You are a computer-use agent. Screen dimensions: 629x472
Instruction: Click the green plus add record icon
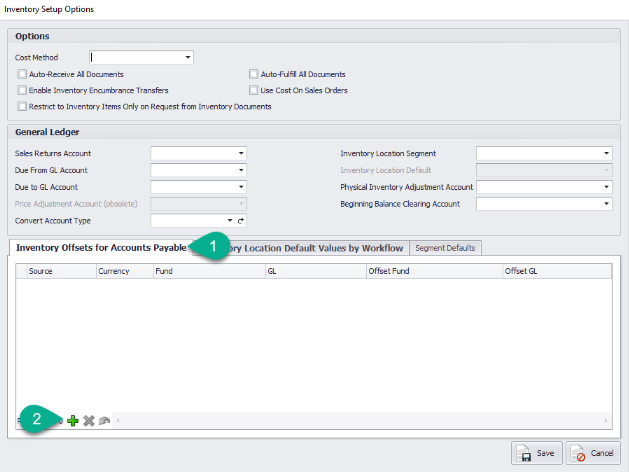tap(73, 421)
